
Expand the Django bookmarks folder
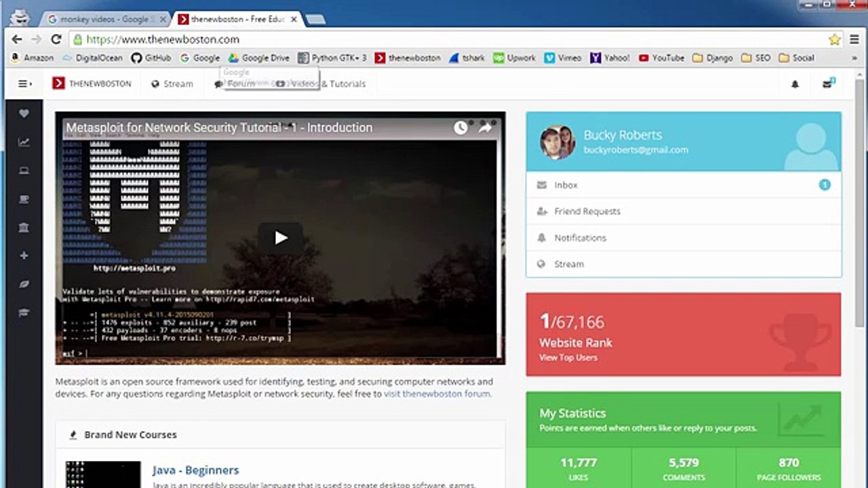click(x=713, y=58)
